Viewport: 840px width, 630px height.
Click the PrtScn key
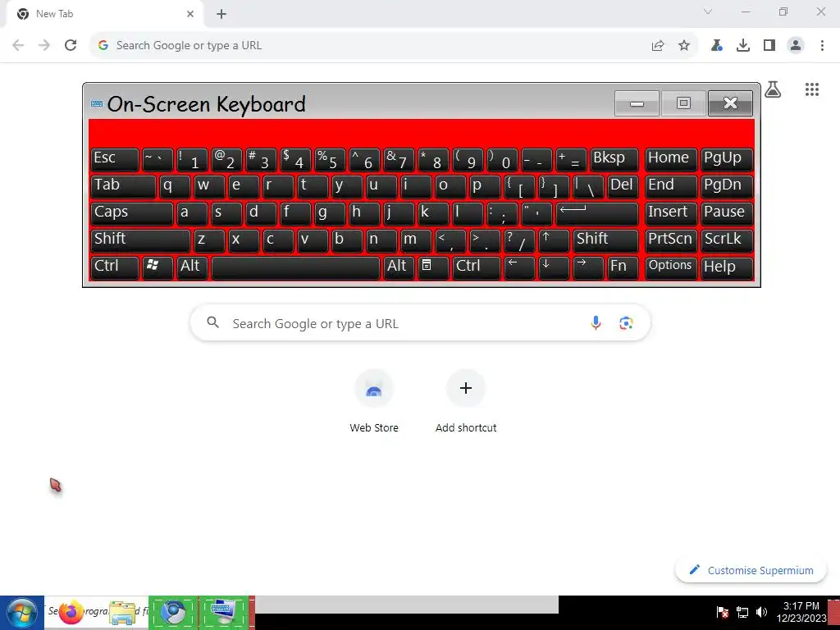point(671,240)
